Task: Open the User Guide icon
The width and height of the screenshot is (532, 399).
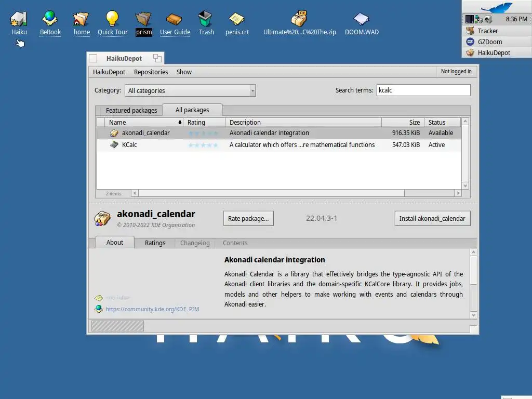Action: 175,19
